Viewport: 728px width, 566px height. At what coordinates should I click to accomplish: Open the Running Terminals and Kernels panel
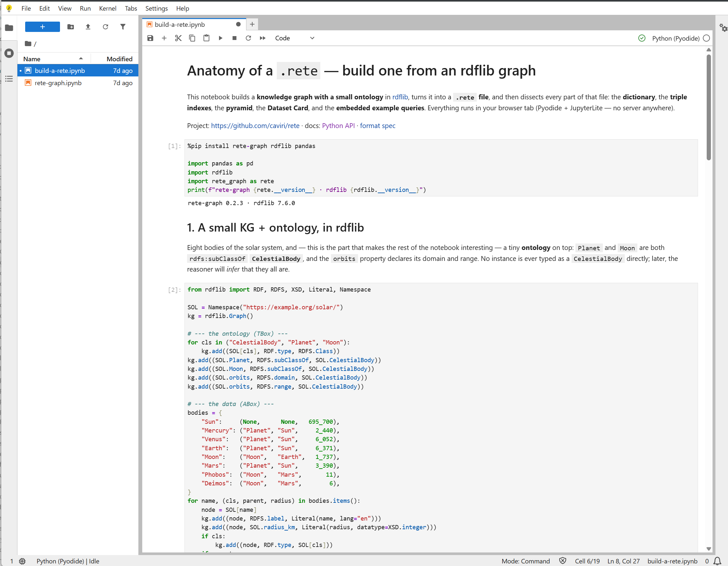9,53
